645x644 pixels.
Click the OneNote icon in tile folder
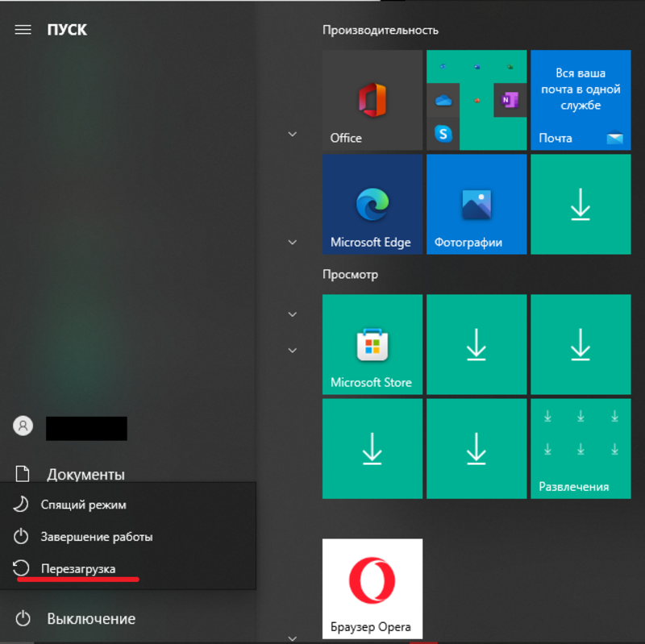tap(509, 100)
